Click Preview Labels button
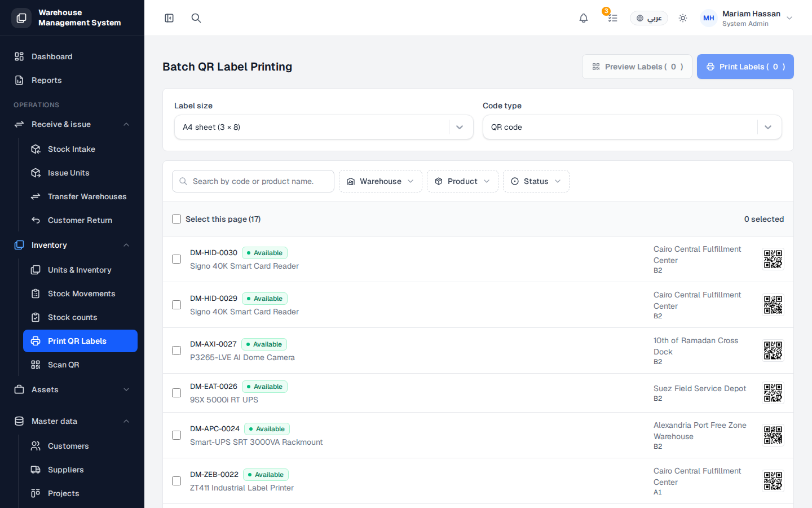 point(637,67)
